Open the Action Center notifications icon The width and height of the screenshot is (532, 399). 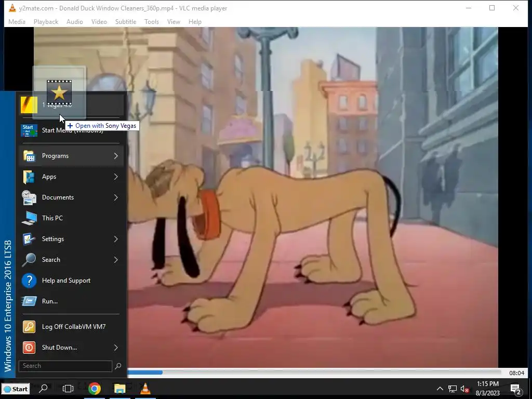click(515, 389)
